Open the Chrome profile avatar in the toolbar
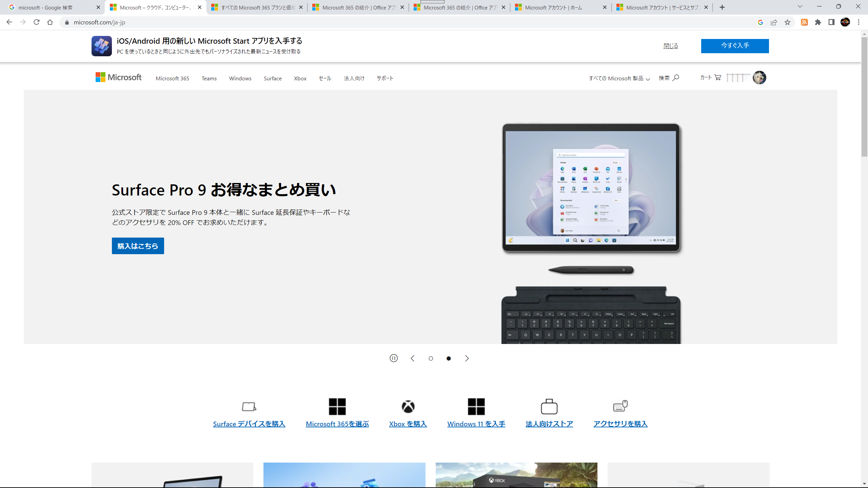Image resolution: width=868 pixels, height=488 pixels. pyautogui.click(x=845, y=22)
